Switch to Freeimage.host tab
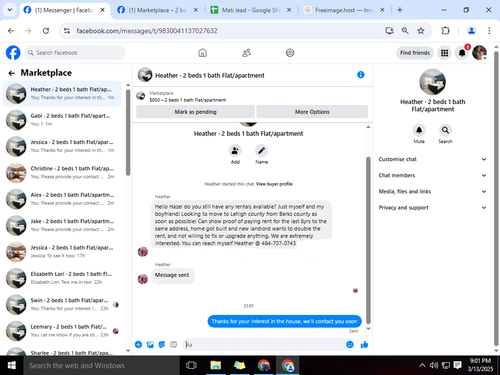Image resolution: width=500 pixels, height=375 pixels. pyautogui.click(x=344, y=10)
